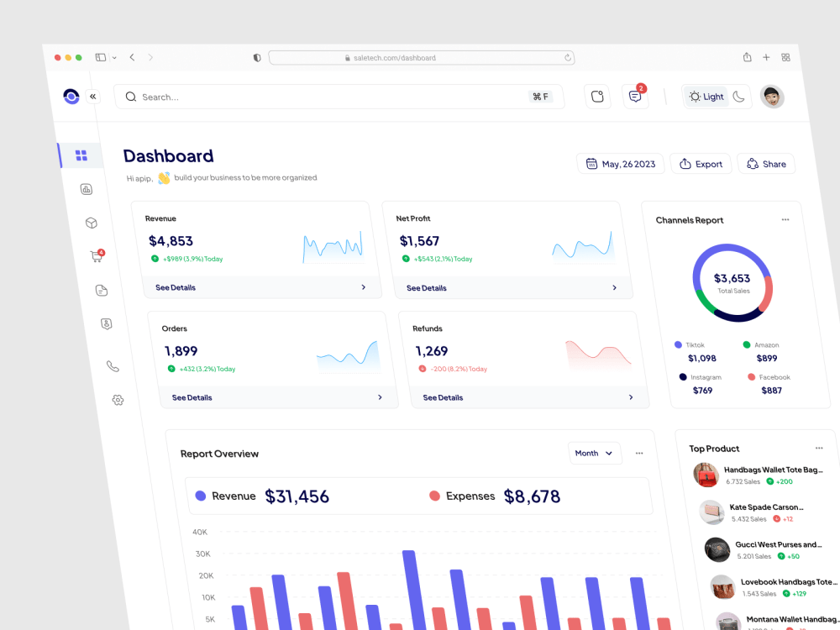Click the Instagram dark legend dot

(x=683, y=376)
